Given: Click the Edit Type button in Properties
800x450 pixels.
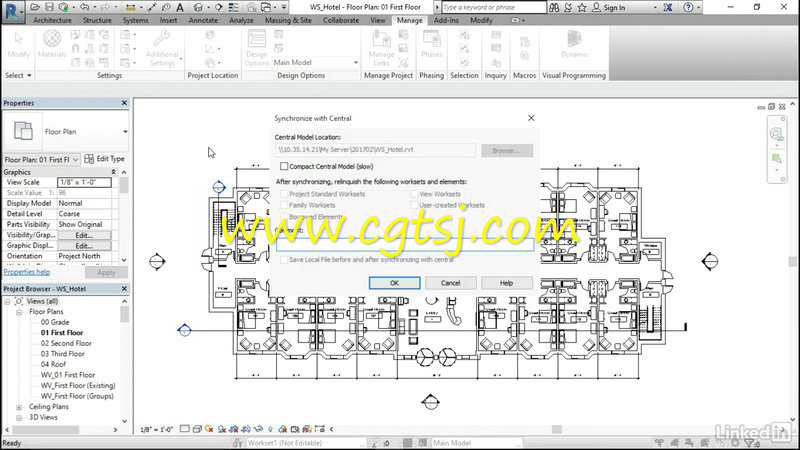Looking at the screenshot, I should tap(105, 159).
